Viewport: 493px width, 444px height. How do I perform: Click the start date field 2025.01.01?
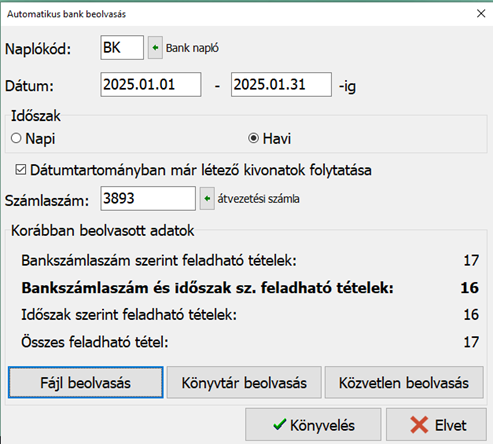click(151, 84)
